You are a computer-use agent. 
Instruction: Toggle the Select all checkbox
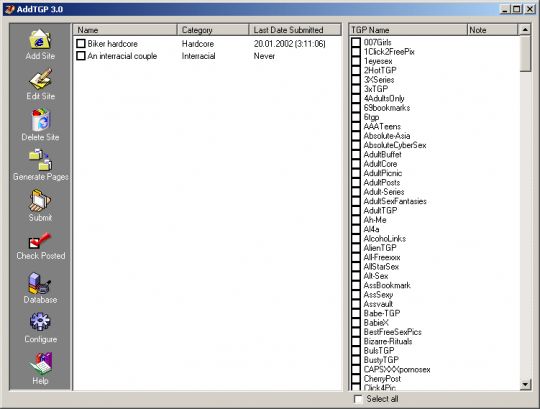pos(358,399)
